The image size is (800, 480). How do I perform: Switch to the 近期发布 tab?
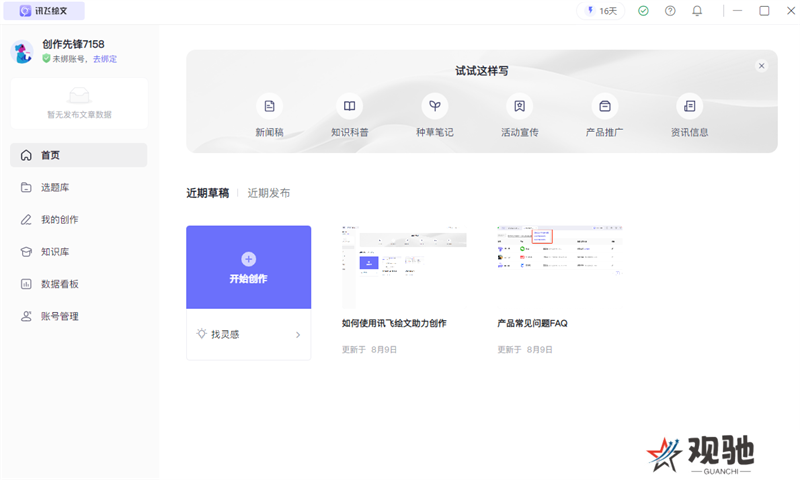click(268, 193)
